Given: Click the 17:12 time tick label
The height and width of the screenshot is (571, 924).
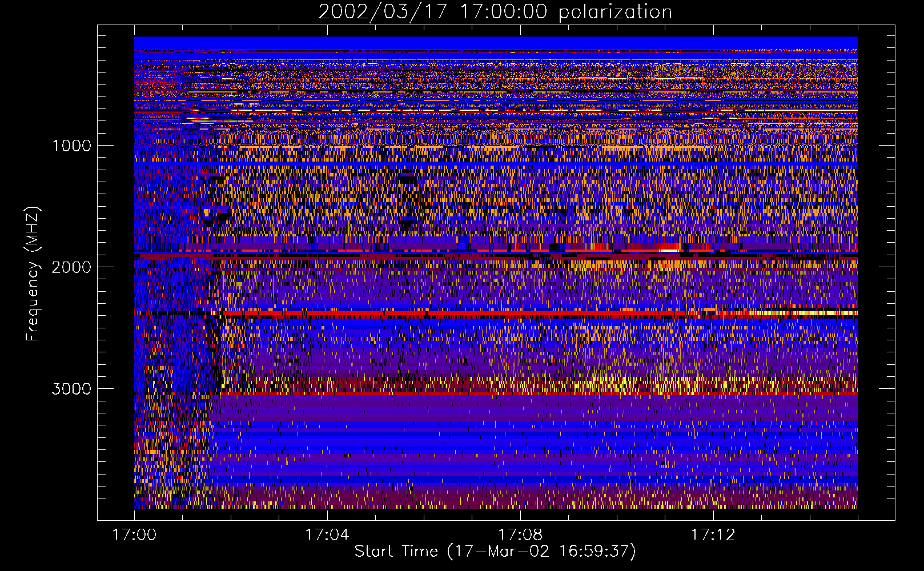Looking at the screenshot, I should pyautogui.click(x=713, y=535).
